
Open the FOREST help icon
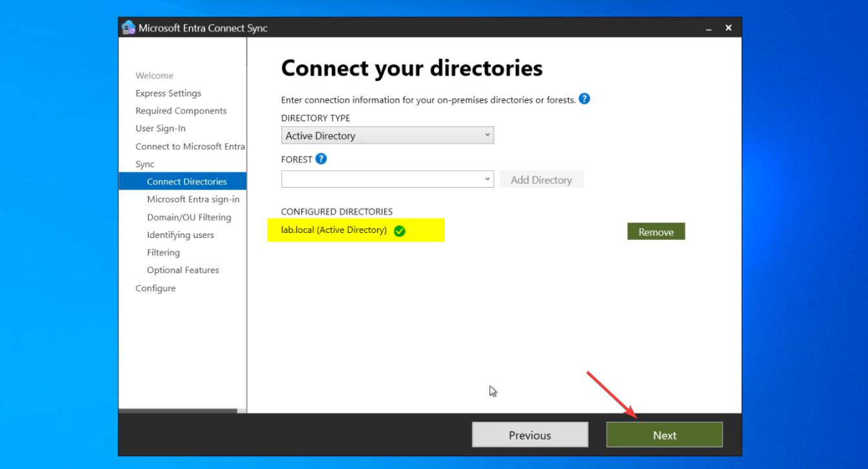321,158
